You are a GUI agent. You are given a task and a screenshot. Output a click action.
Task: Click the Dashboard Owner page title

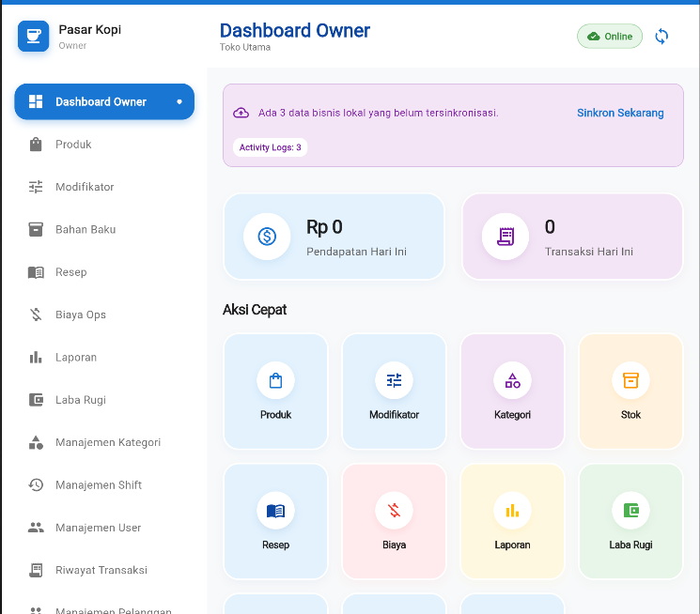[295, 30]
